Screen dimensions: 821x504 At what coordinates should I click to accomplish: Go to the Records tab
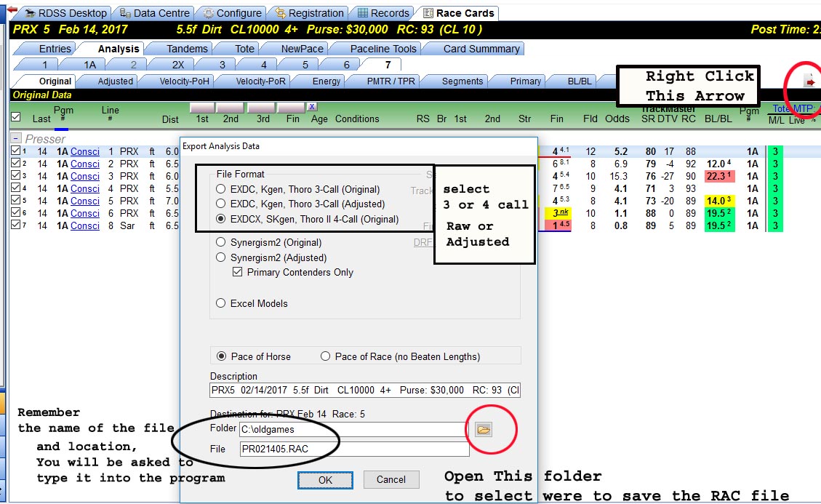tap(383, 13)
